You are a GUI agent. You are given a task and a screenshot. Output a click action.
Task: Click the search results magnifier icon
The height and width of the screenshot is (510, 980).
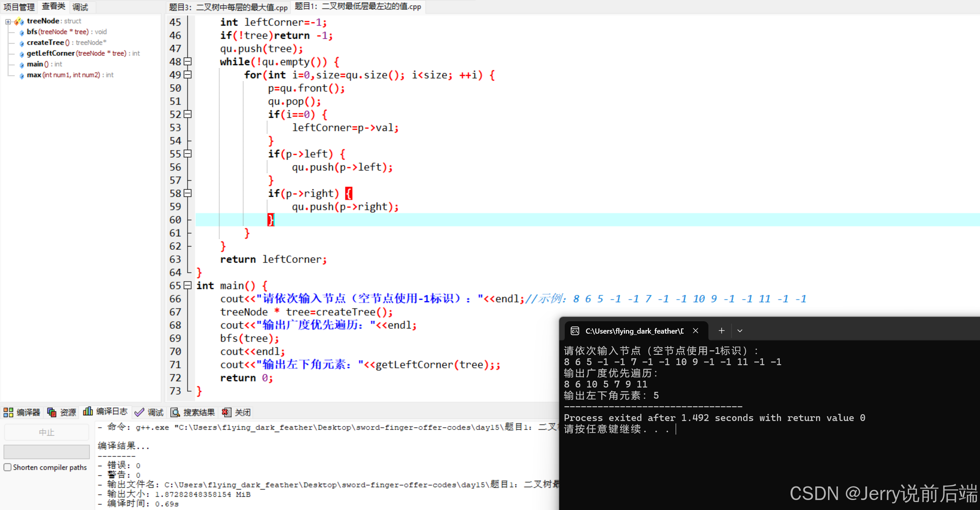click(x=175, y=412)
